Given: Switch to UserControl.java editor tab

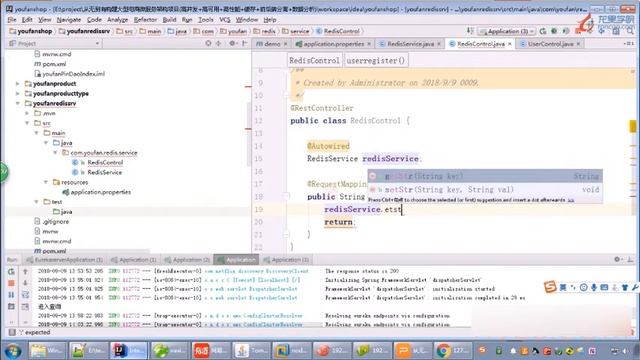Looking at the screenshot, I should tap(550, 44).
